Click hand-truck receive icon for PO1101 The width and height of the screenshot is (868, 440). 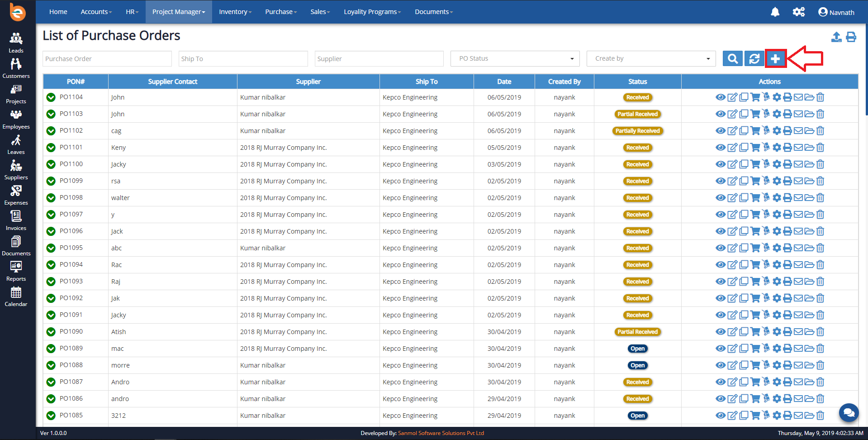pyautogui.click(x=766, y=148)
